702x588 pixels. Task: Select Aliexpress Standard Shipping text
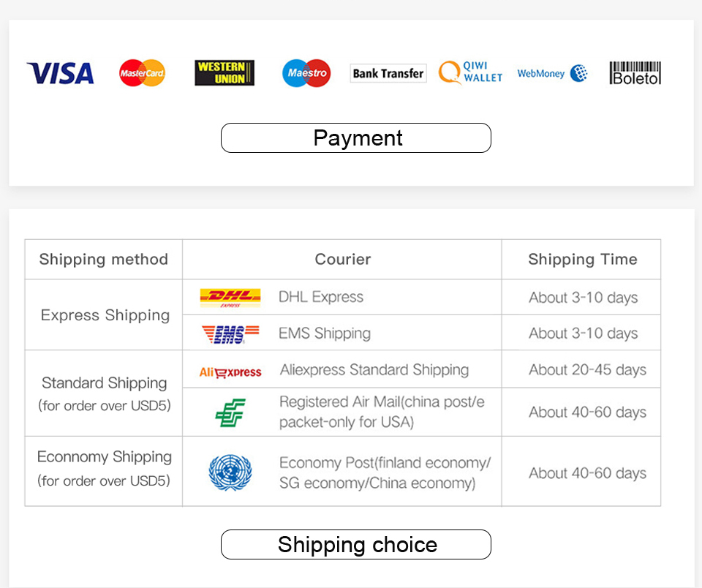(x=374, y=370)
